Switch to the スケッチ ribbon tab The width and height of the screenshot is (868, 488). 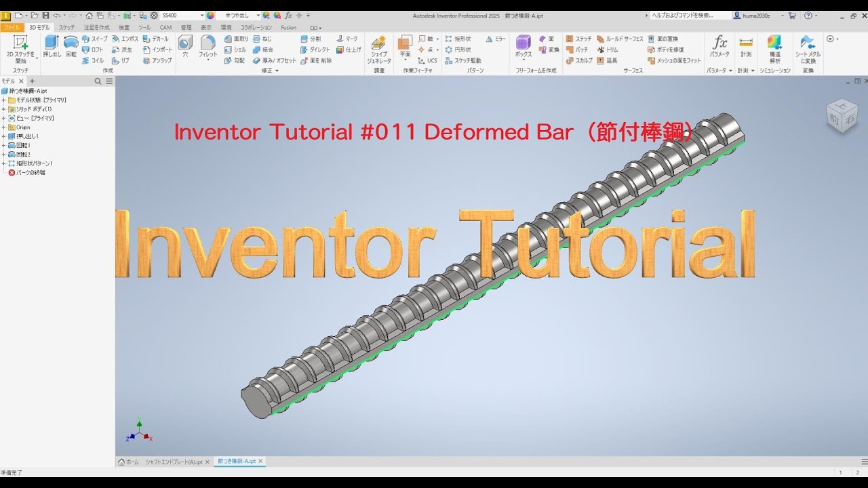[x=66, y=28]
